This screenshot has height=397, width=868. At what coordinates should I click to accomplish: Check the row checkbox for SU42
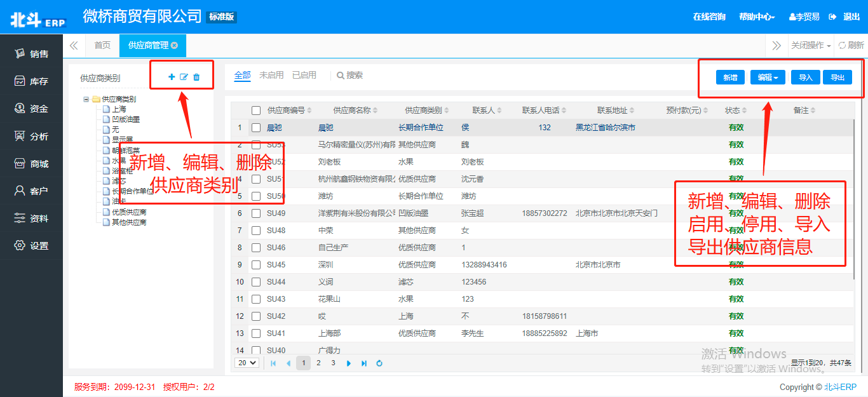point(256,316)
